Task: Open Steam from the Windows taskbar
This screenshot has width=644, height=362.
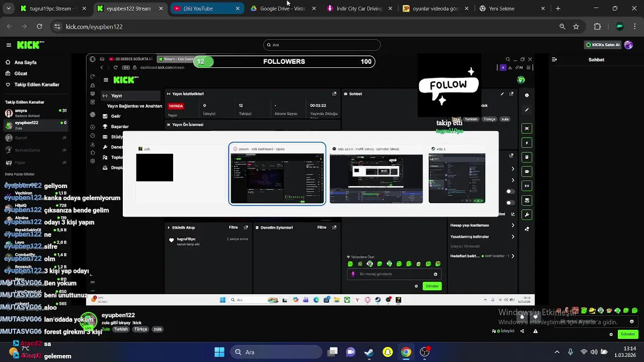Action: pyautogui.click(x=369, y=352)
